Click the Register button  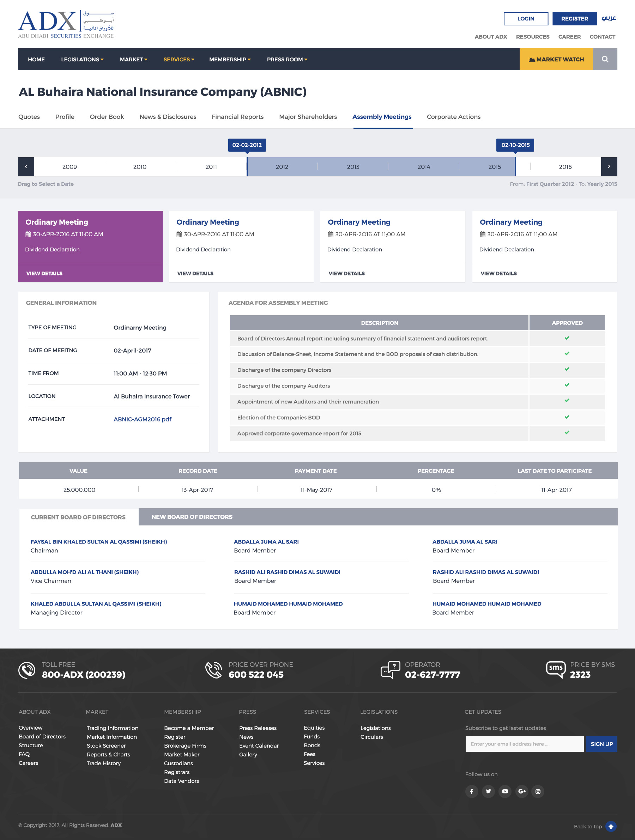(574, 19)
